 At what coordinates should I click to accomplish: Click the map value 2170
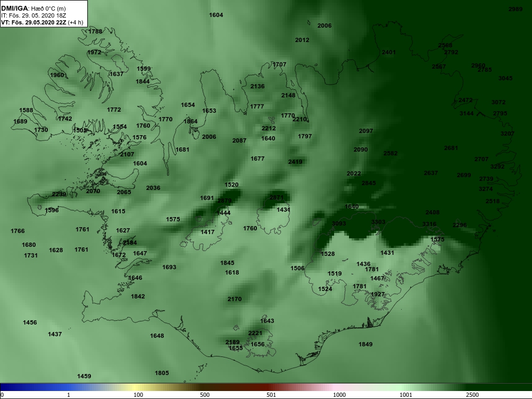tap(235, 299)
